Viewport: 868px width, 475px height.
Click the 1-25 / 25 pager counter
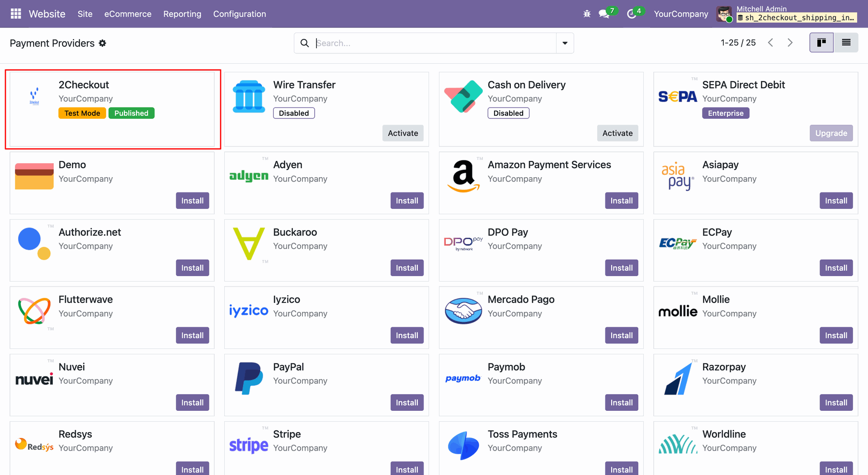click(738, 42)
